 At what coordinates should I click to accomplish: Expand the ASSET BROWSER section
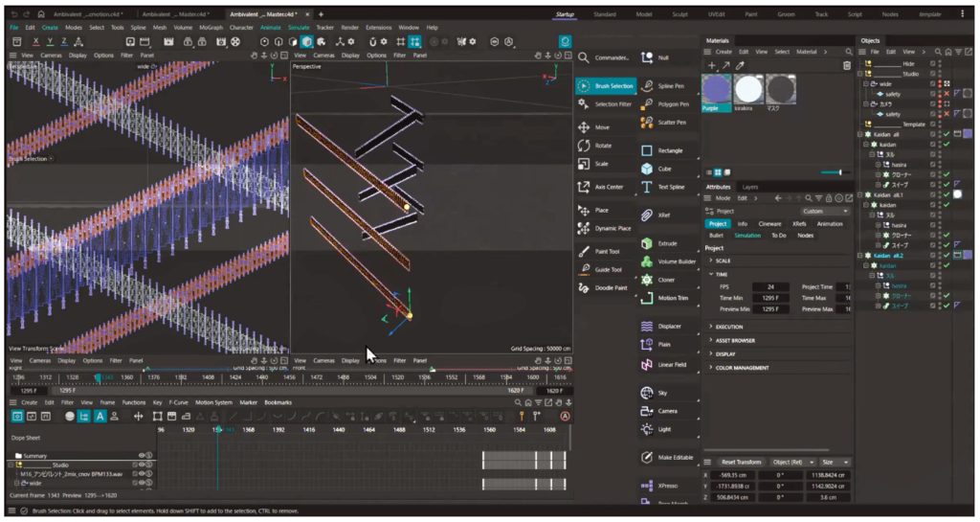tap(732, 341)
